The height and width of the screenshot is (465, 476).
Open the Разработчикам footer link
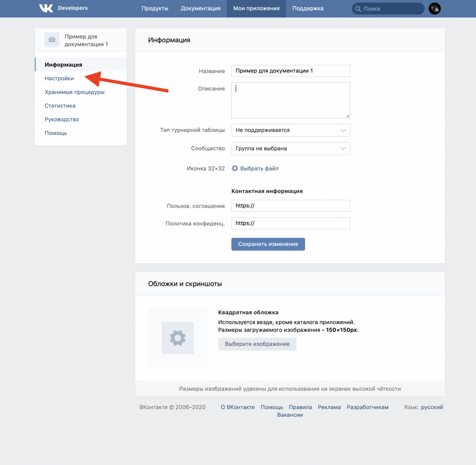tap(367, 407)
